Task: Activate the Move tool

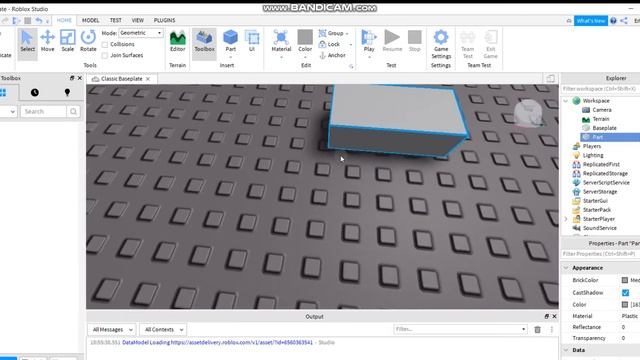Action: coord(47,41)
